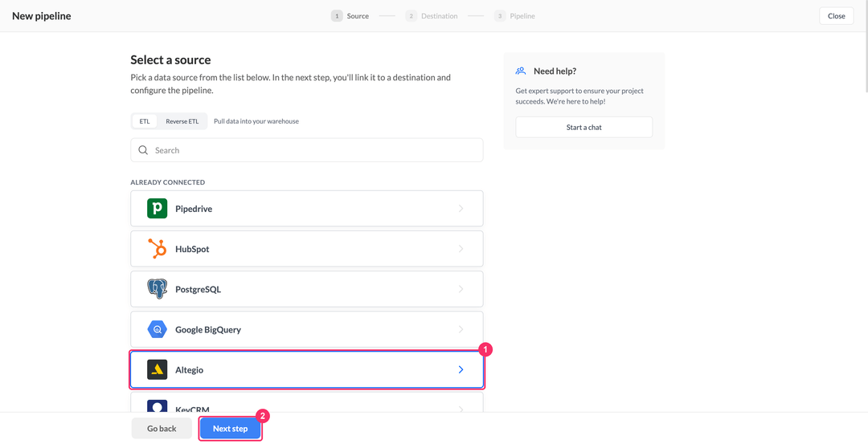Click the New pipeline title
868x444 pixels.
point(42,16)
